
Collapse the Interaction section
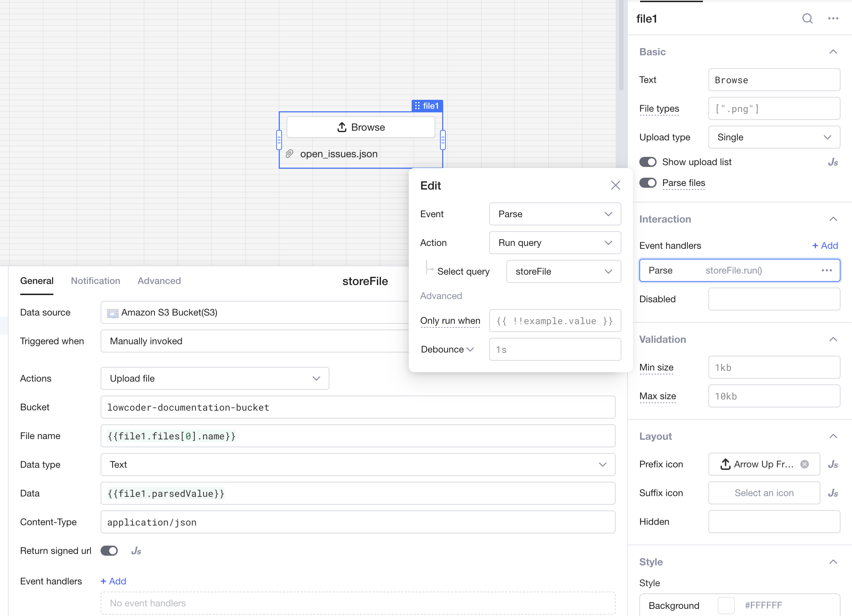(x=833, y=219)
